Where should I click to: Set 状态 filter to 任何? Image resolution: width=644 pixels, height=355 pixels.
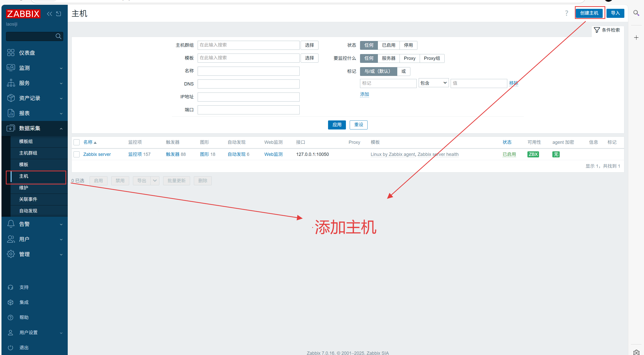pyautogui.click(x=369, y=45)
